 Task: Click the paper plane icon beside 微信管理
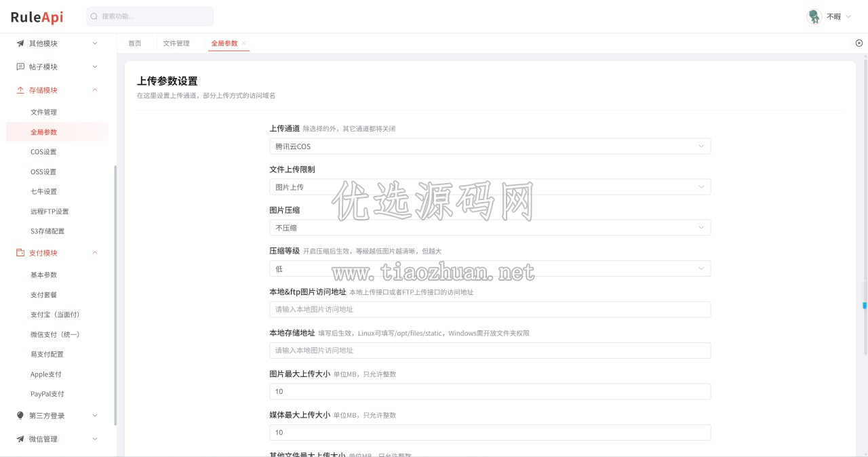20,439
